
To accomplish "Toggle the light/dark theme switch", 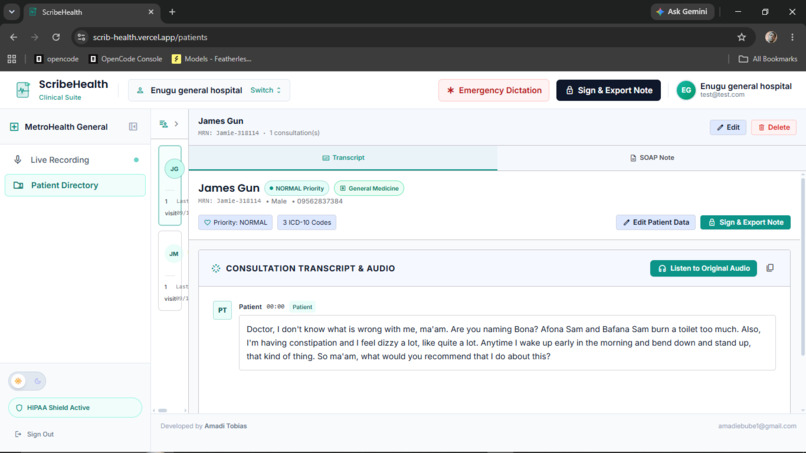I will [x=27, y=381].
